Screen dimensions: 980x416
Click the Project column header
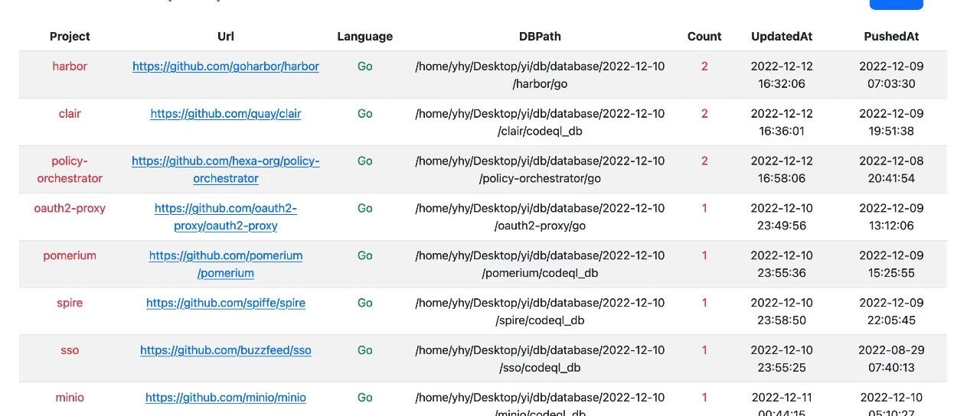tap(70, 37)
